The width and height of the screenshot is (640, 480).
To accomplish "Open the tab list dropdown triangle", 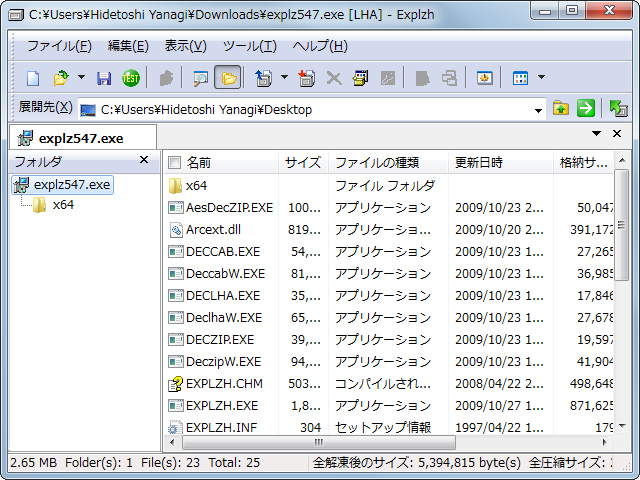I will coord(596,133).
